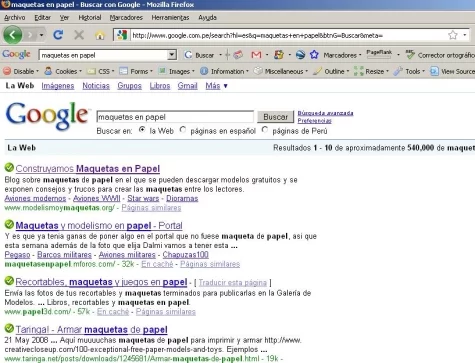475x363 pixels.
Task: Run Corrector ortográfico spell check
Action: pos(440,55)
